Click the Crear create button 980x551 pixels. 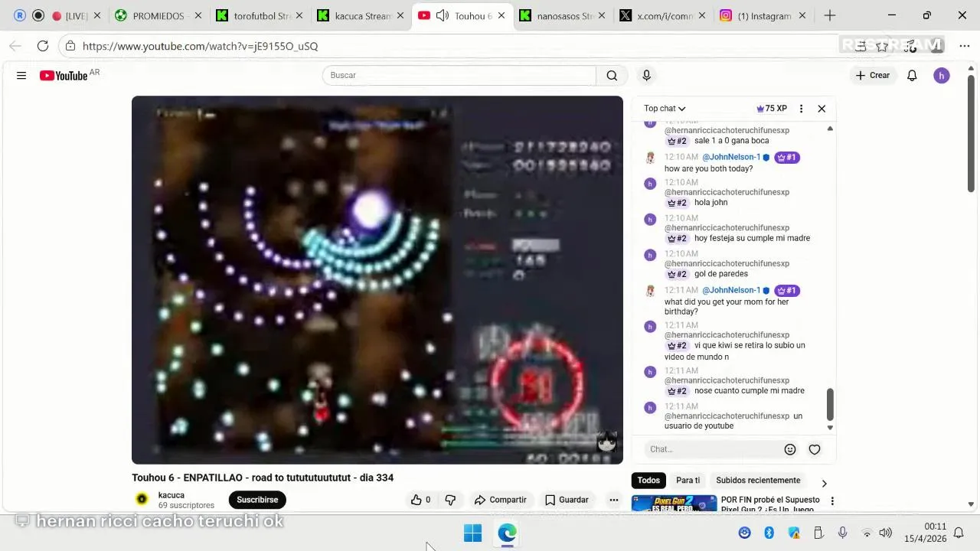[x=873, y=75]
